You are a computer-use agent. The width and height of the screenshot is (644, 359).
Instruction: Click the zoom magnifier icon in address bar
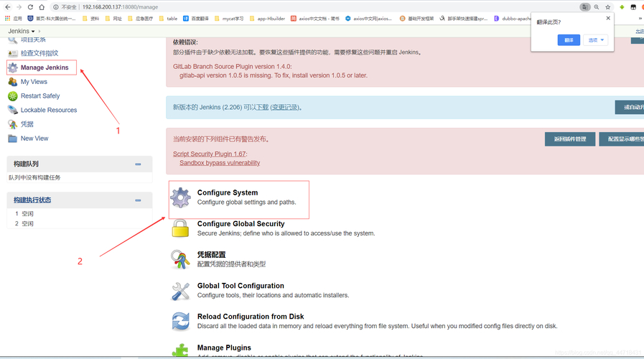tap(597, 7)
